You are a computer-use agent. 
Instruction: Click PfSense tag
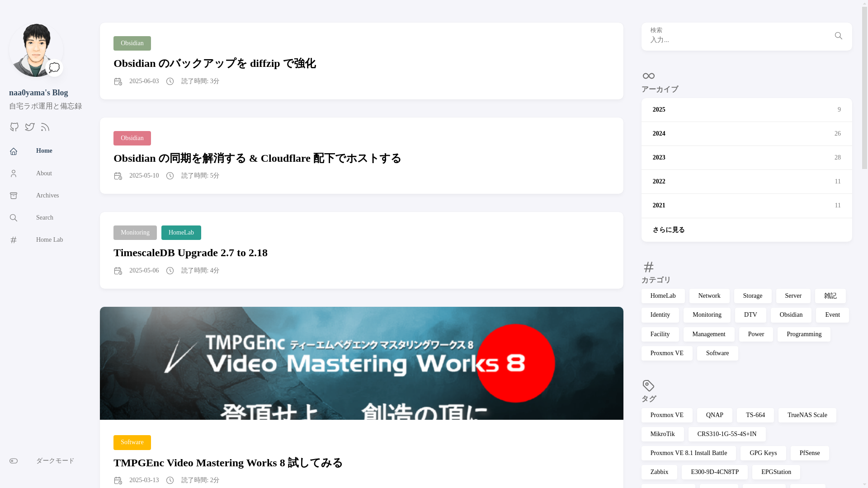(810, 453)
